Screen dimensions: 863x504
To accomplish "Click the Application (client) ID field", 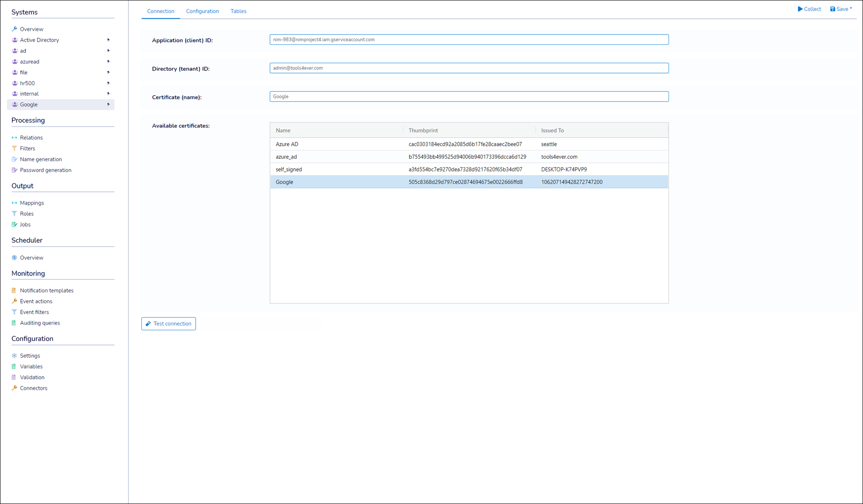I will pyautogui.click(x=469, y=39).
